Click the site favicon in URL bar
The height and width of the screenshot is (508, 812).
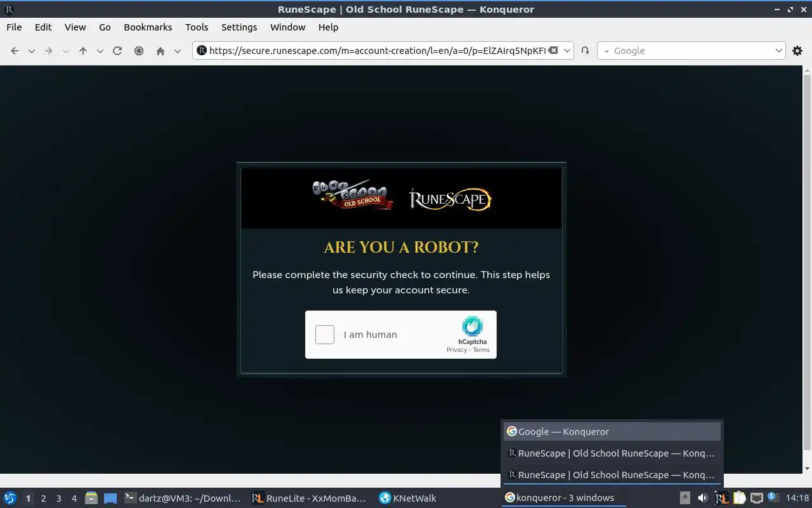coord(202,51)
